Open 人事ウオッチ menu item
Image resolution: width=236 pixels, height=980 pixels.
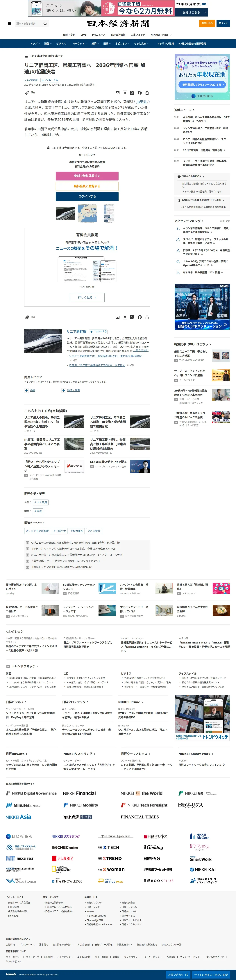(138, 35)
